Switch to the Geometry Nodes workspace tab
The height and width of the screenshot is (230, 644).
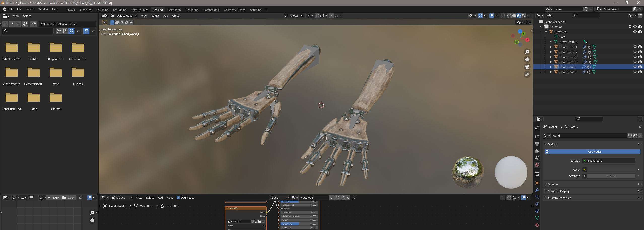coord(234,10)
